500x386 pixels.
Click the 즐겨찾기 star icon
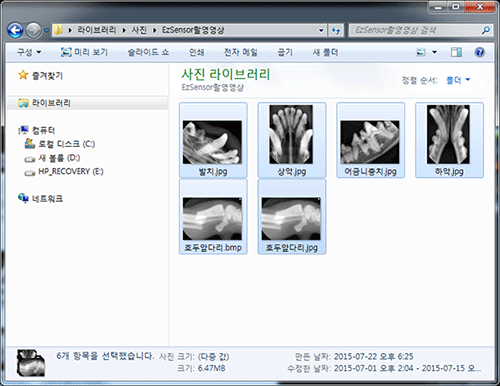pyautogui.click(x=23, y=75)
